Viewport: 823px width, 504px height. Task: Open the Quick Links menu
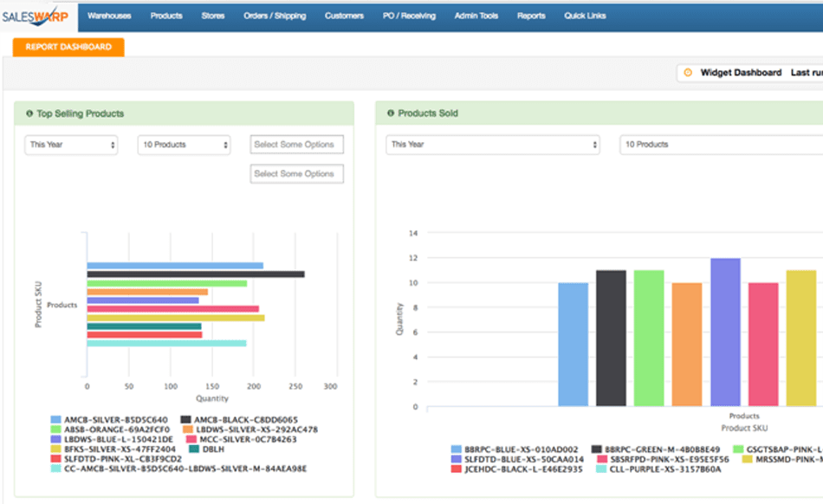pyautogui.click(x=585, y=16)
